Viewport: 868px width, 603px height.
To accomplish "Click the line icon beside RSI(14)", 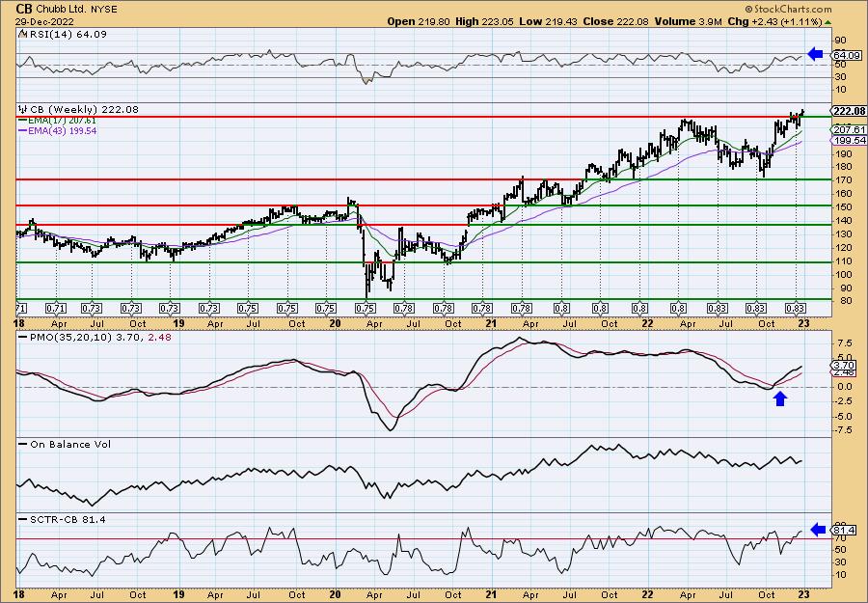I will 22,35.
